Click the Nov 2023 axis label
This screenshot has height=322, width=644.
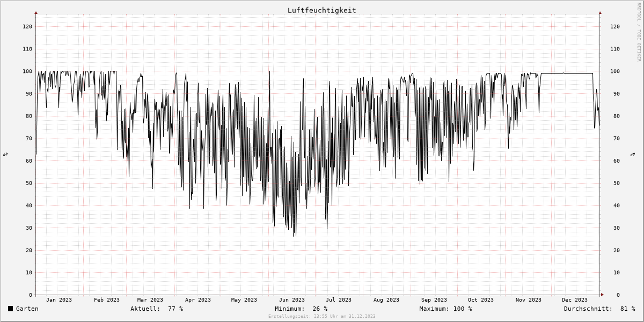(529, 300)
